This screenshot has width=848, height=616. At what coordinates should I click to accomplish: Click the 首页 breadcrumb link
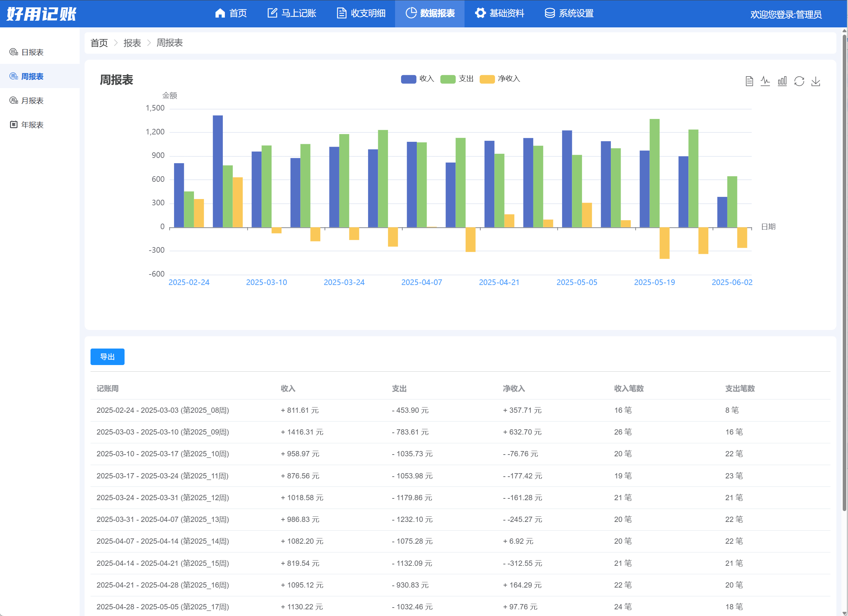[x=99, y=43]
